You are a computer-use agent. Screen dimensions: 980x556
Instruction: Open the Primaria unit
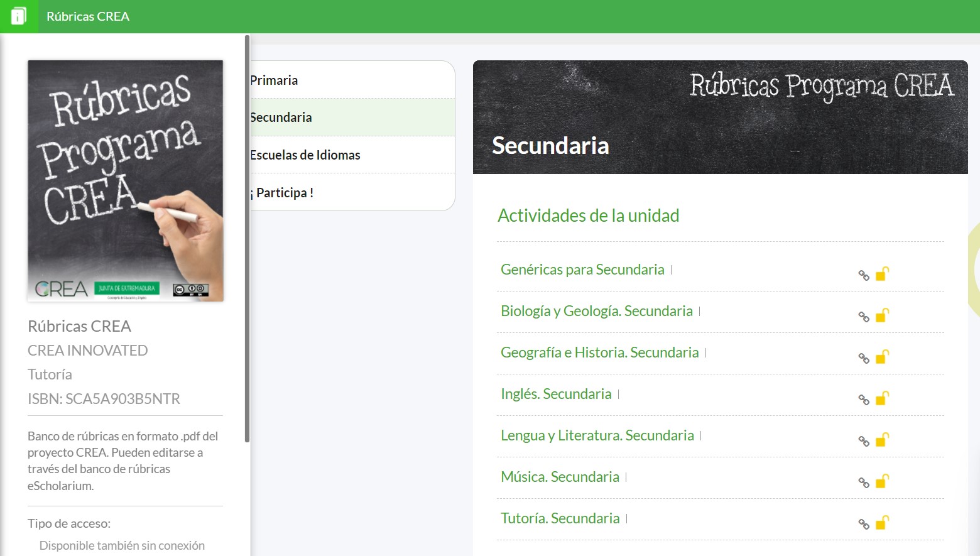pos(352,80)
